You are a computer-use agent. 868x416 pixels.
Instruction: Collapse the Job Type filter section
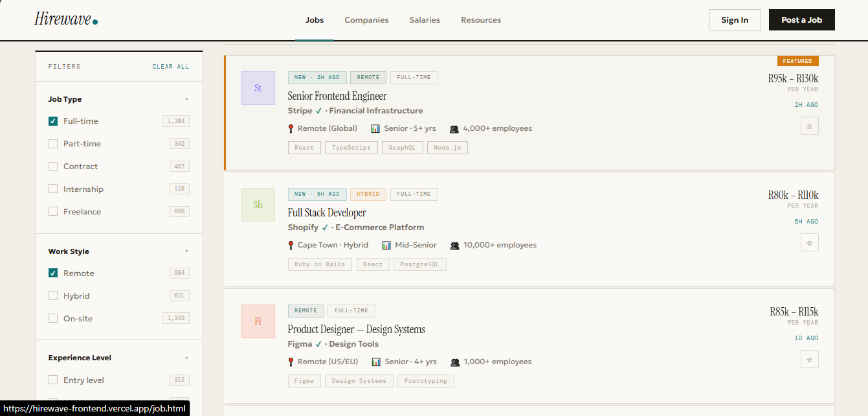coord(186,100)
